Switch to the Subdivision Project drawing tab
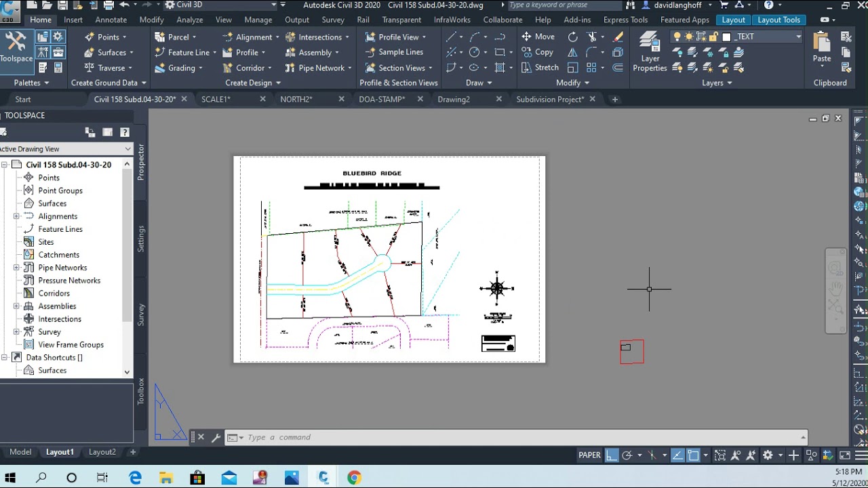This screenshot has width=868, height=488. pos(550,99)
